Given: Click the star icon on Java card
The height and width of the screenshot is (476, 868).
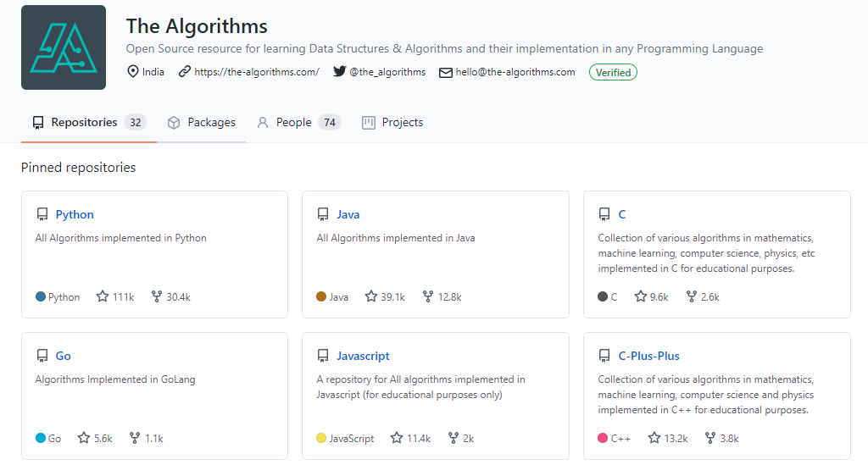Looking at the screenshot, I should pyautogui.click(x=371, y=296).
